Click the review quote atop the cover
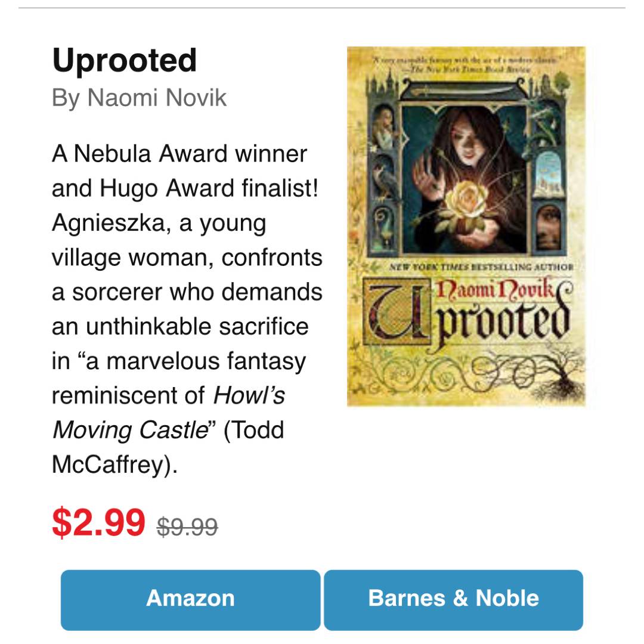The image size is (644, 644). click(x=465, y=64)
